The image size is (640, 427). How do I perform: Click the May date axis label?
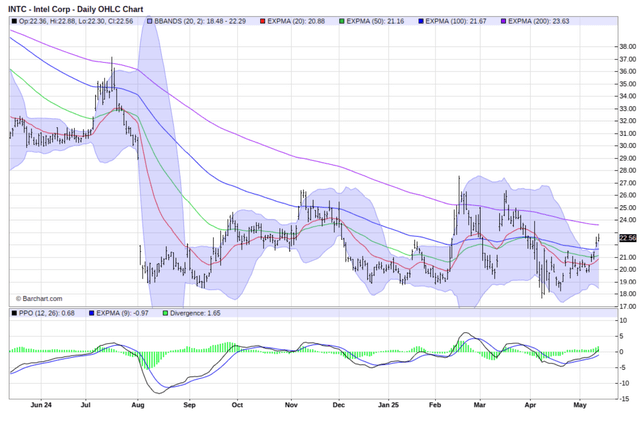[580, 405]
